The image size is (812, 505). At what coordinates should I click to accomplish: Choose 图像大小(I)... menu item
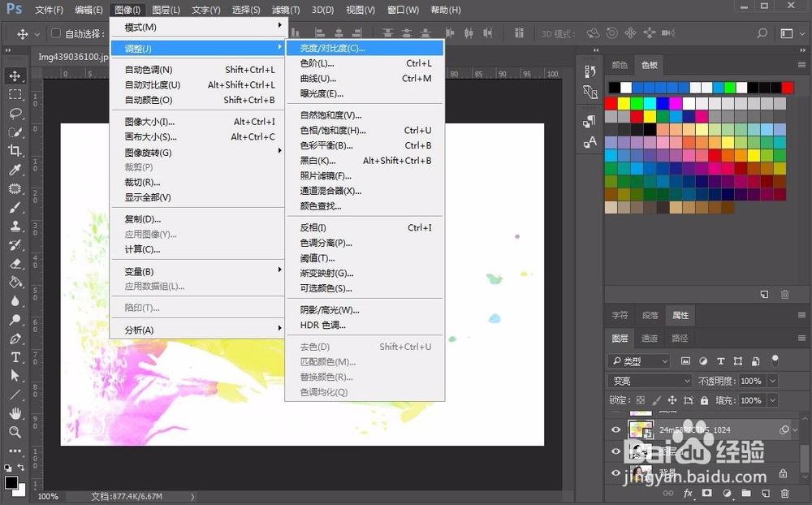197,122
